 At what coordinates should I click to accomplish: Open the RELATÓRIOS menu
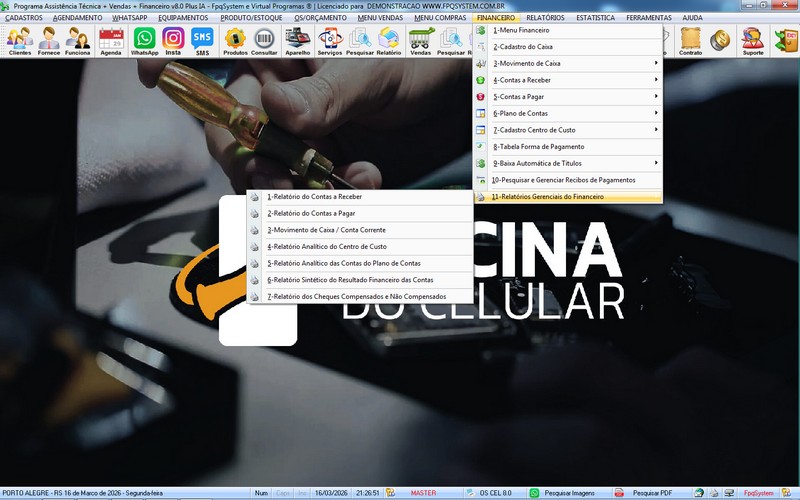[545, 18]
